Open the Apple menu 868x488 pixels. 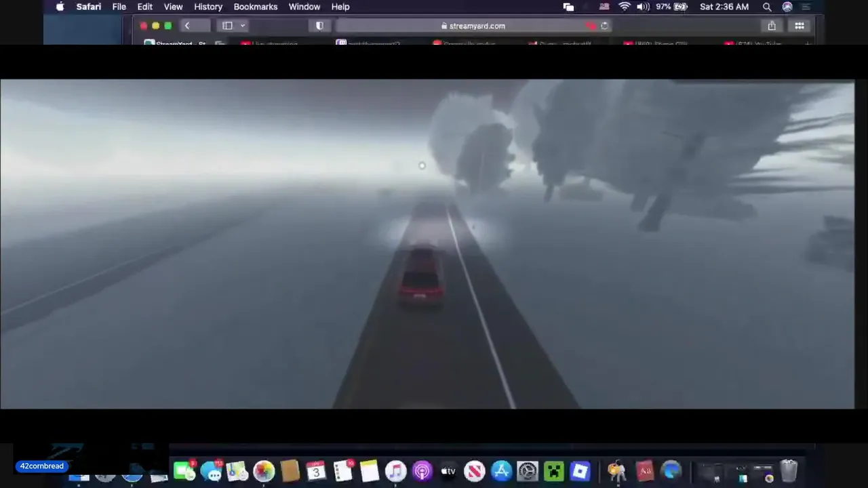(x=60, y=7)
